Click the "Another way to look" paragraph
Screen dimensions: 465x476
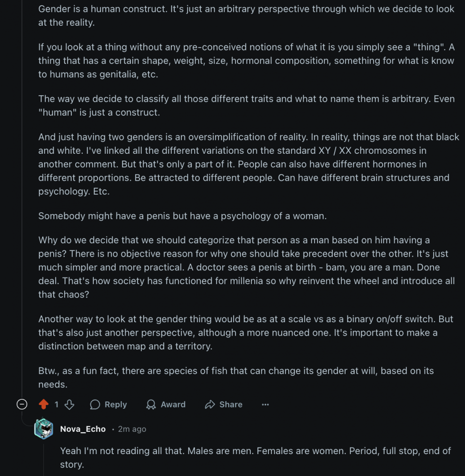point(245,332)
